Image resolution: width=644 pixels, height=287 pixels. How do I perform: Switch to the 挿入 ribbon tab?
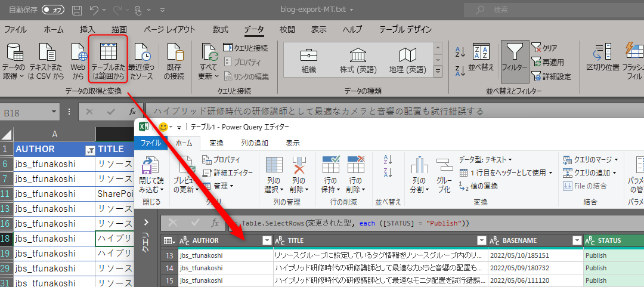(88, 29)
